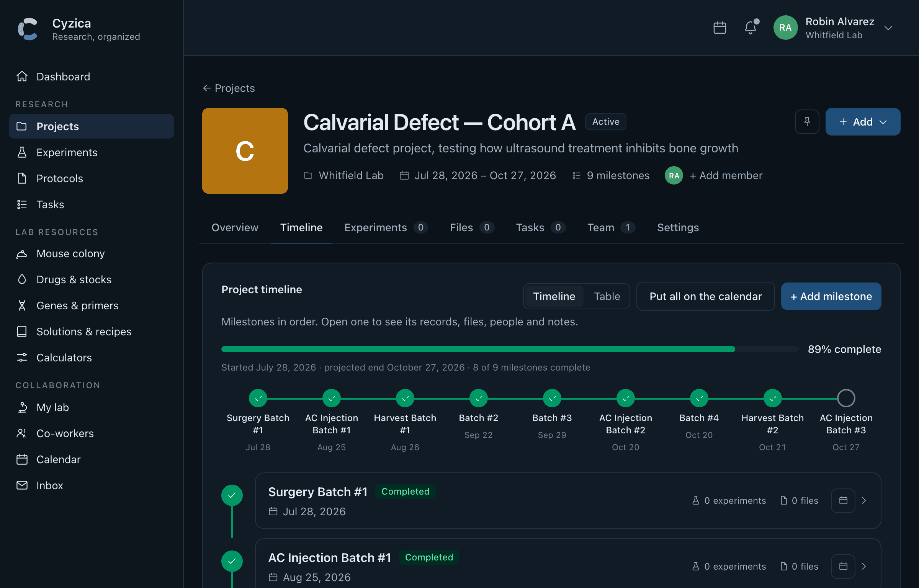The width and height of the screenshot is (919, 588).
Task: Switch view to Table toggle
Action: pyautogui.click(x=607, y=296)
